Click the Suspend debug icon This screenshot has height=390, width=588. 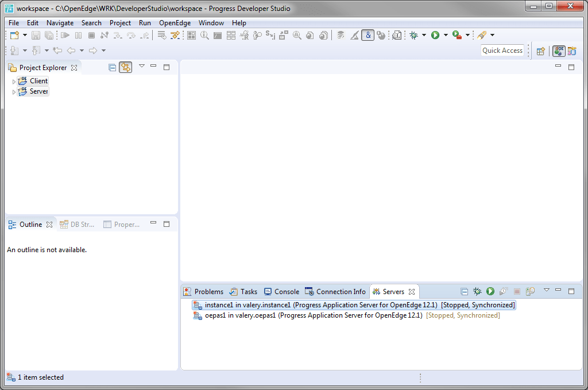(78, 35)
